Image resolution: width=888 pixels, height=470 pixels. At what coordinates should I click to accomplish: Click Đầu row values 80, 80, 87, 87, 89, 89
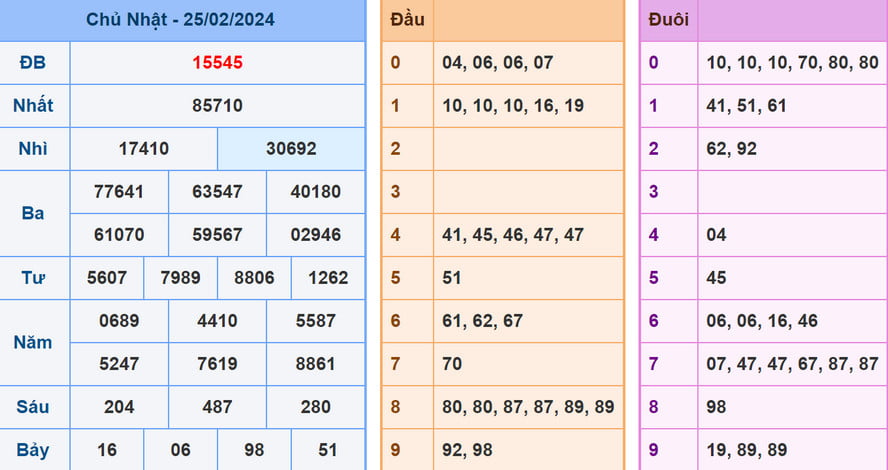tap(528, 407)
